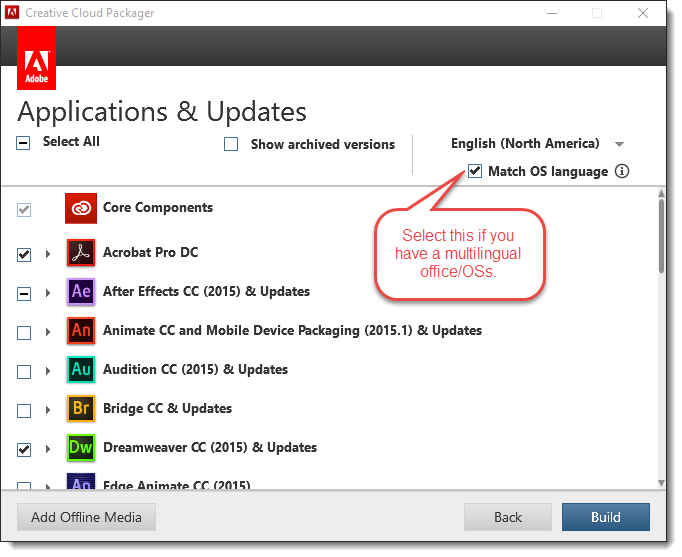The image size is (682, 557).
Task: Expand Dreamweaver CC versions list
Action: pyautogui.click(x=48, y=449)
